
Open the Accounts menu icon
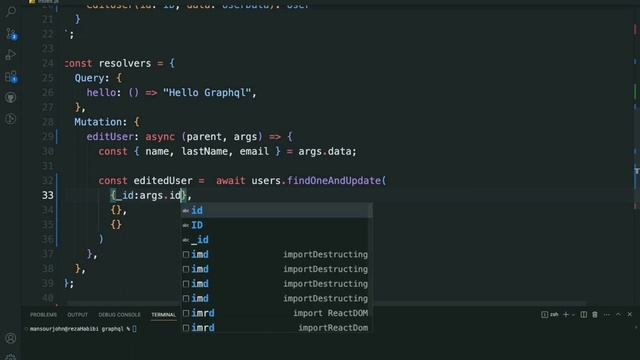tap(11, 338)
